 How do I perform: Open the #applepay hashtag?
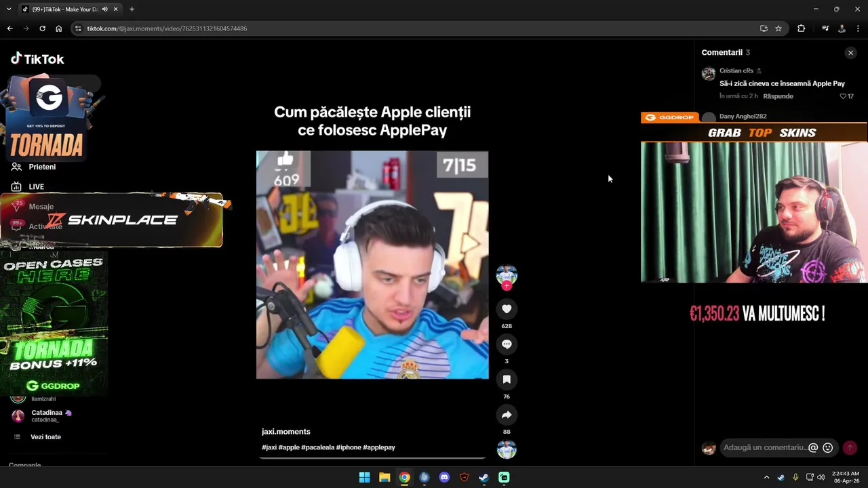(x=378, y=447)
